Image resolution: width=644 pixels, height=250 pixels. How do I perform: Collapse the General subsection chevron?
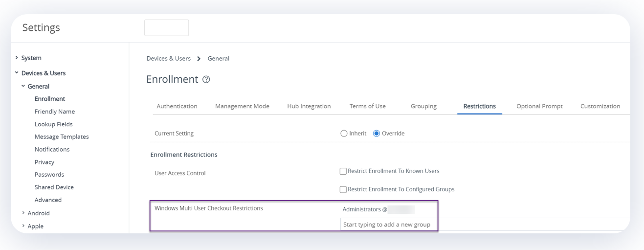click(23, 86)
